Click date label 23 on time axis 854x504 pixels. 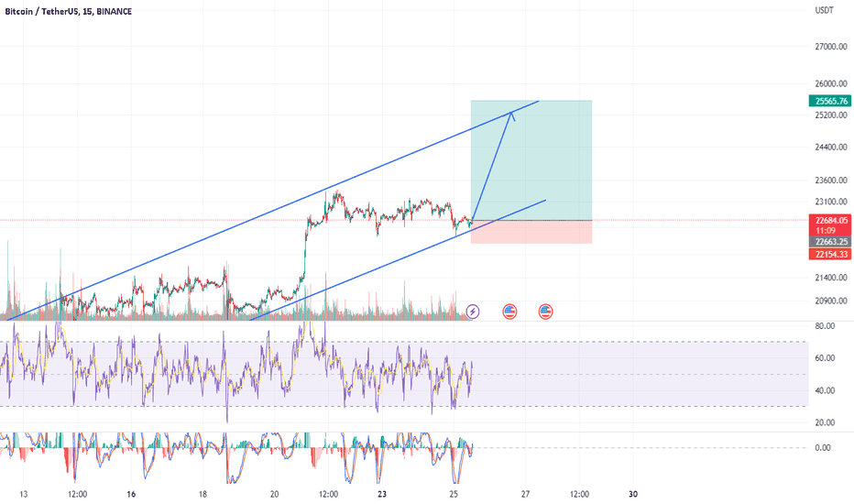(382, 494)
